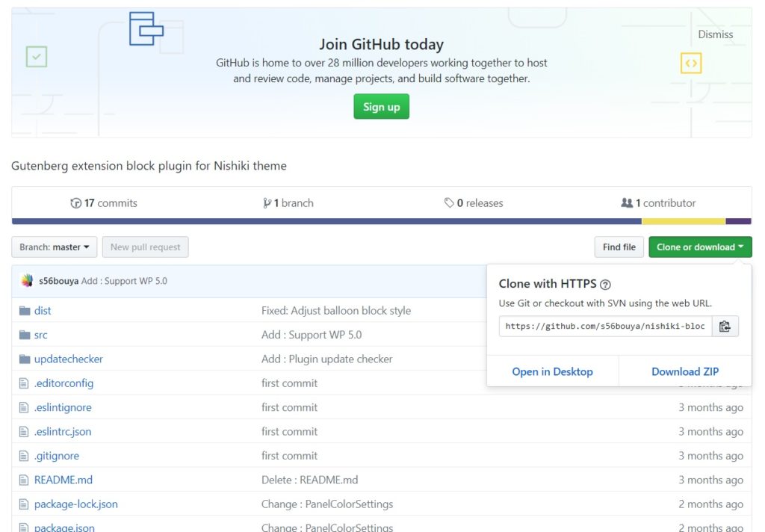The height and width of the screenshot is (532, 765).
Task: View 0 releases
Action: click(x=474, y=203)
